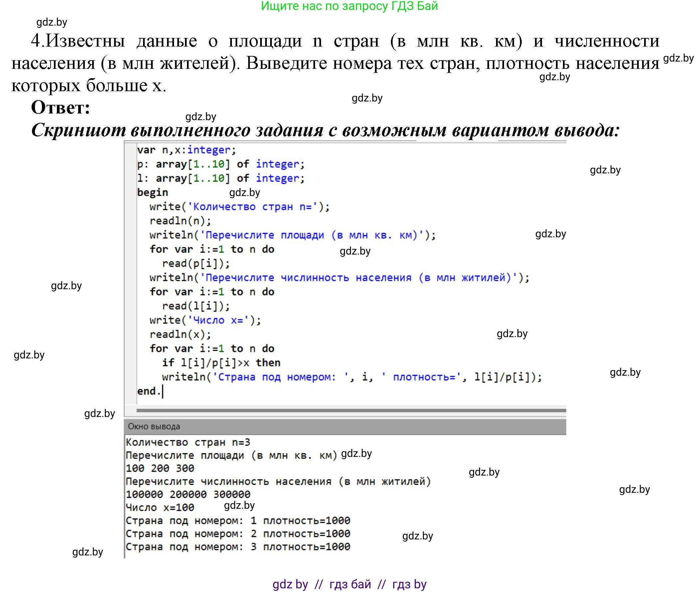Click the output line "Количество стран n=3"
Screen dimensions: 700x592
point(188,442)
